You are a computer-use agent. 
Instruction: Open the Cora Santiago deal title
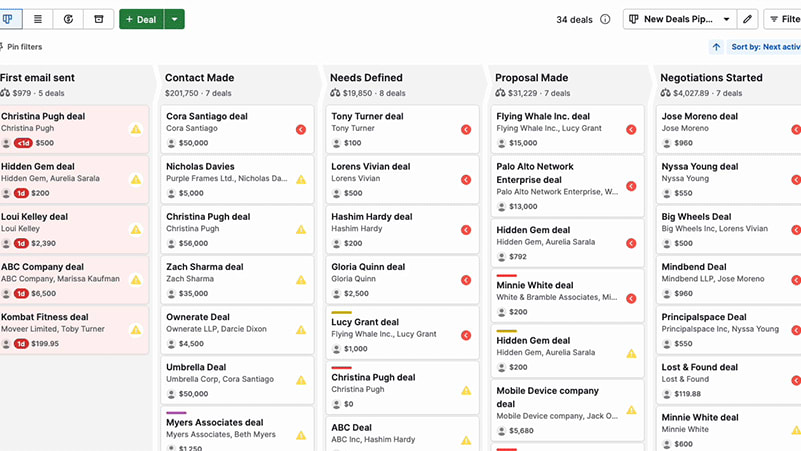pos(207,116)
